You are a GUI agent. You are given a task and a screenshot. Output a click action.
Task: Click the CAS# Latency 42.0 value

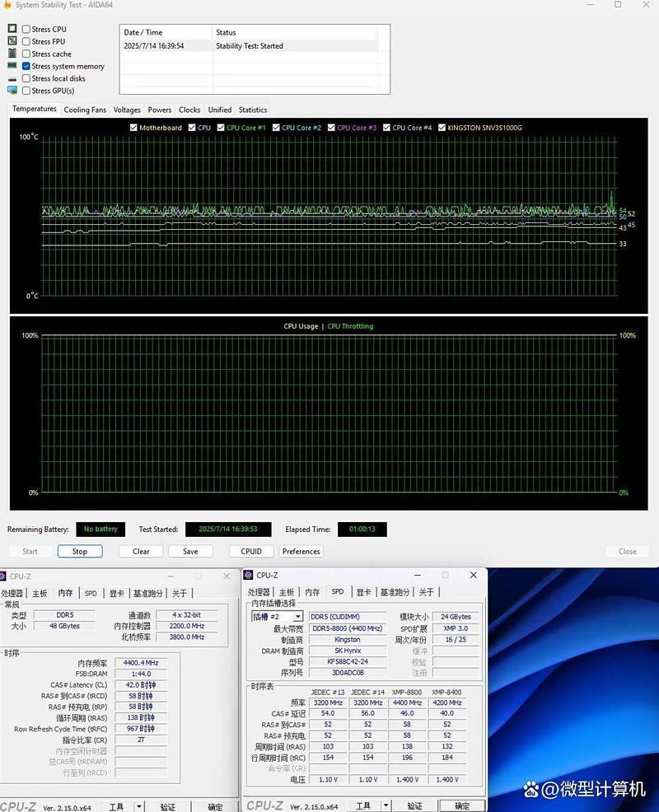click(x=141, y=684)
